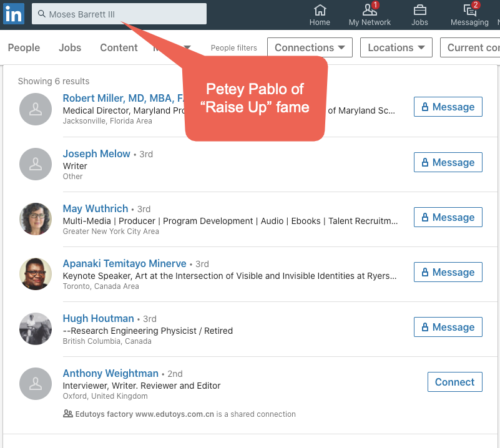Open May Wuthrich profile link
The height and width of the screenshot is (448, 500).
[x=96, y=208]
